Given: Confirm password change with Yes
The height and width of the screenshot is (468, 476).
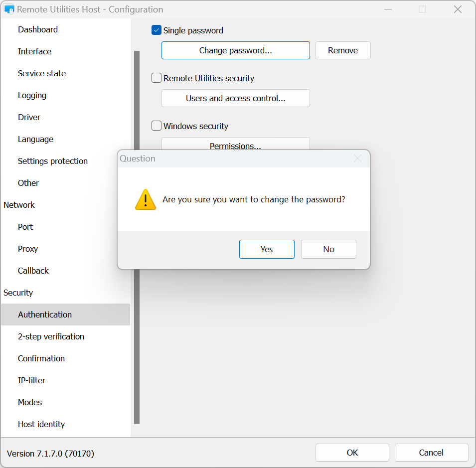Looking at the screenshot, I should 267,249.
